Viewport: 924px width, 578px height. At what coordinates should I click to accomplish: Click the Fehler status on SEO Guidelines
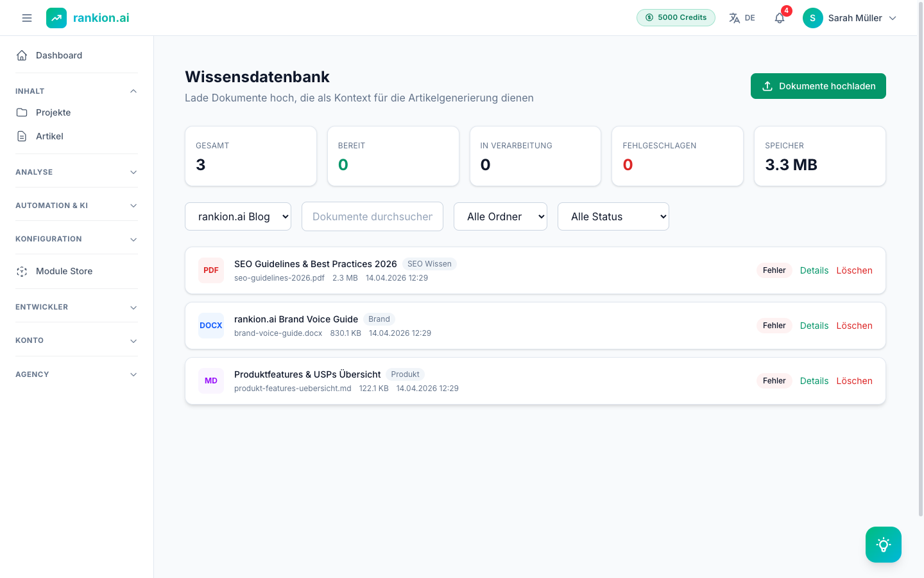[774, 270]
